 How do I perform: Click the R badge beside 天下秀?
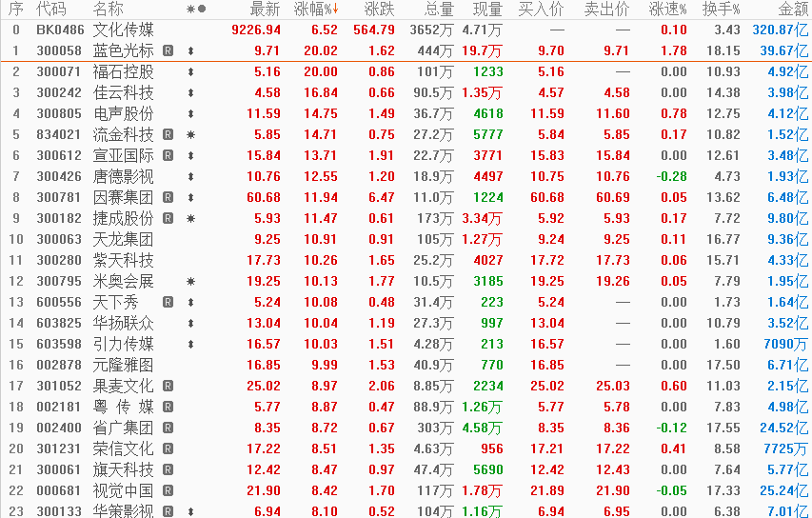168,302
